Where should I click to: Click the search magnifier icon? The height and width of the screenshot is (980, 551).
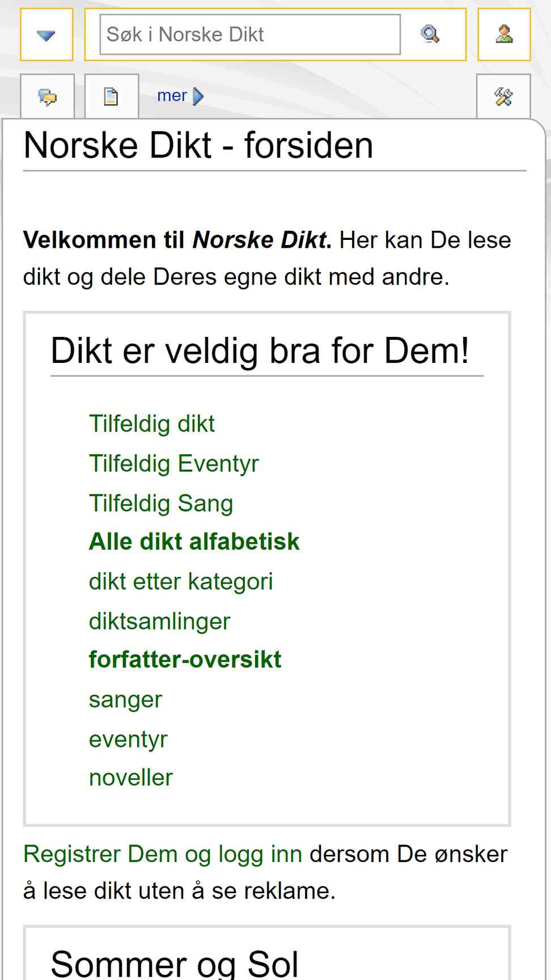(x=430, y=35)
